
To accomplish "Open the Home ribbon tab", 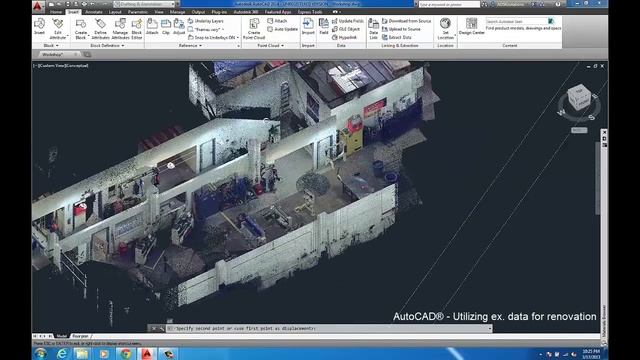I will (x=56, y=12).
